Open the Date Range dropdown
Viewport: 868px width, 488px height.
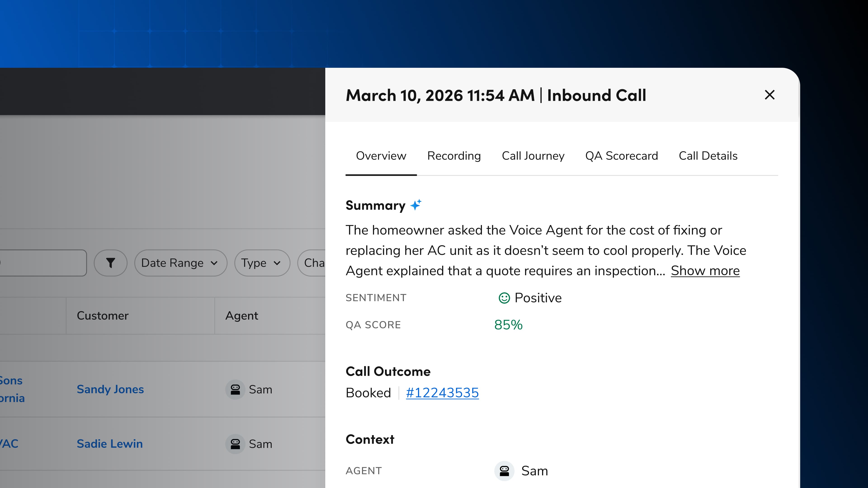click(x=180, y=263)
